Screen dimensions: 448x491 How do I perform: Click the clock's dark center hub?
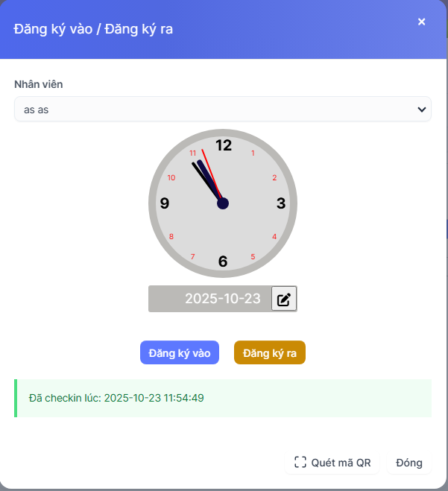click(223, 203)
